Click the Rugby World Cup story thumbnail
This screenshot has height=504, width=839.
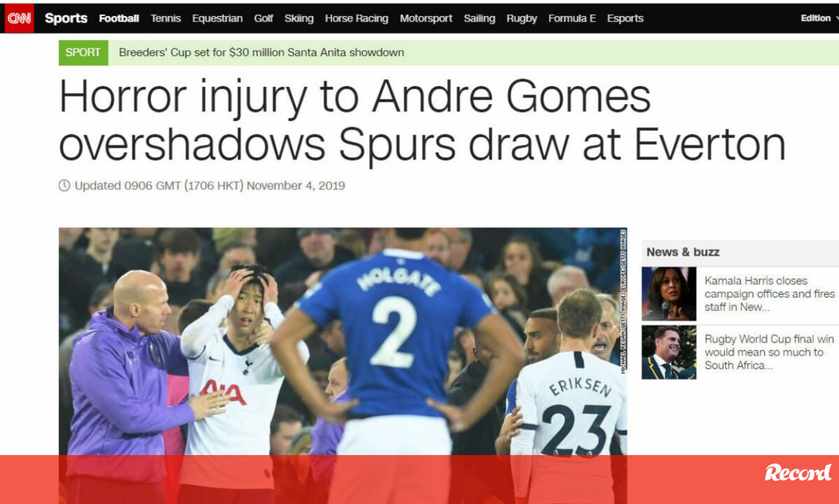click(669, 352)
